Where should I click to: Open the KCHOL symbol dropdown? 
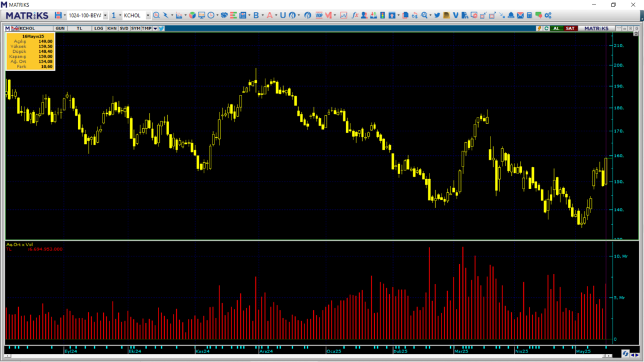pos(148,15)
